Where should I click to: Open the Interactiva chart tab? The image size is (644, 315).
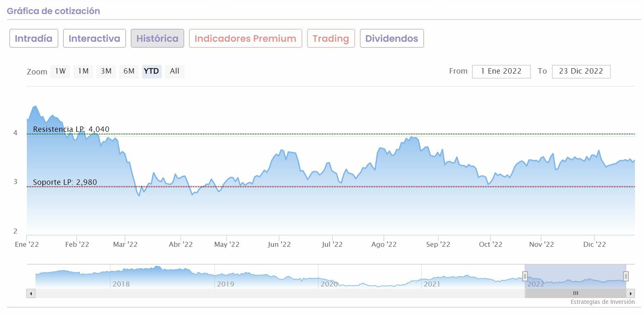click(x=94, y=38)
